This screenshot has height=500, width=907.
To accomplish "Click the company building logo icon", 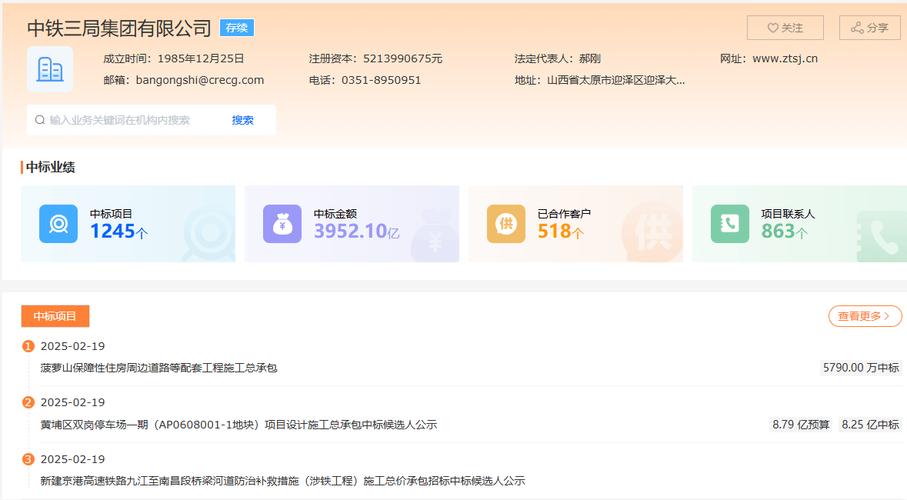I will [x=50, y=69].
